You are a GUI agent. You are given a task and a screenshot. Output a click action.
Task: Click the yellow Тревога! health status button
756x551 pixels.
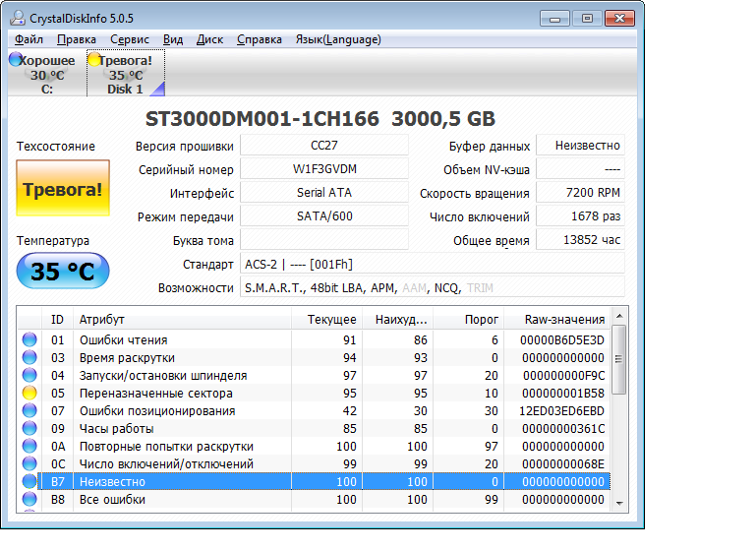[x=63, y=188]
